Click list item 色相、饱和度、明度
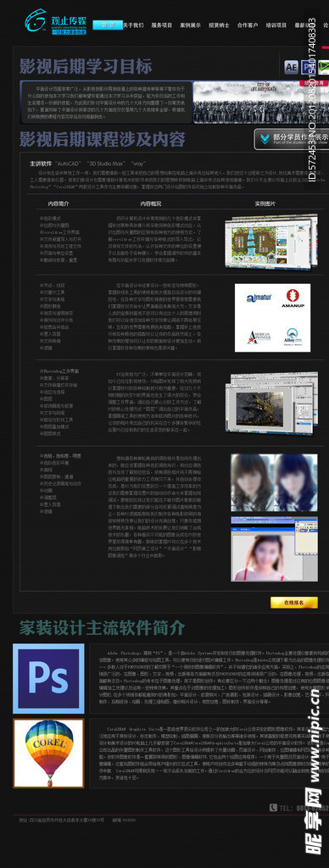This screenshot has height=868, width=329. coord(60,456)
